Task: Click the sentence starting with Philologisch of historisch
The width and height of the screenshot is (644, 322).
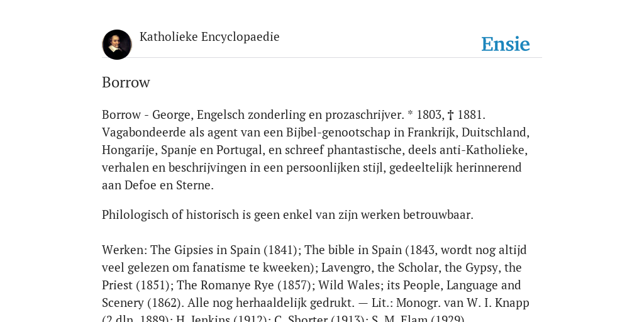Action: tap(287, 215)
